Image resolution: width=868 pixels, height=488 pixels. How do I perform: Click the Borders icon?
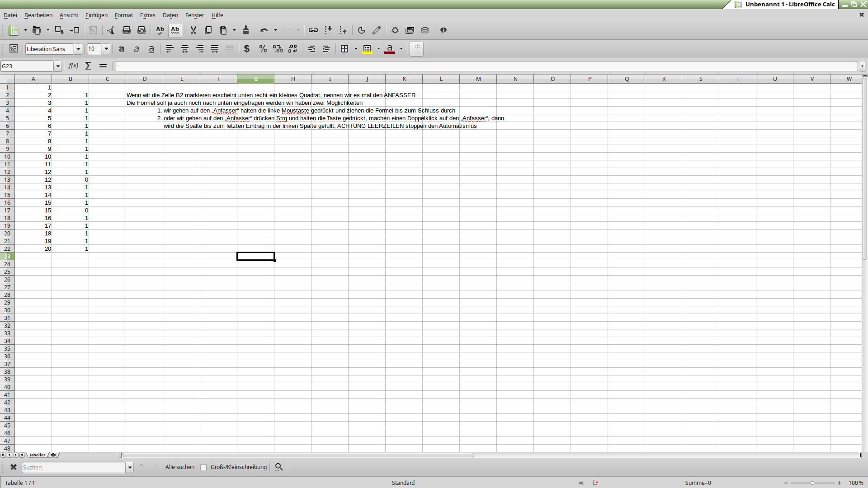[344, 49]
